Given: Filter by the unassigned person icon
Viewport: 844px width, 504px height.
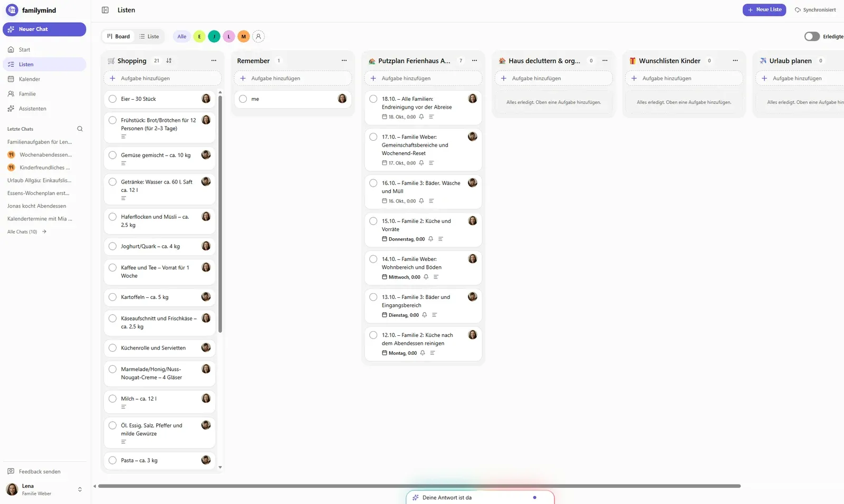Looking at the screenshot, I should 258,36.
